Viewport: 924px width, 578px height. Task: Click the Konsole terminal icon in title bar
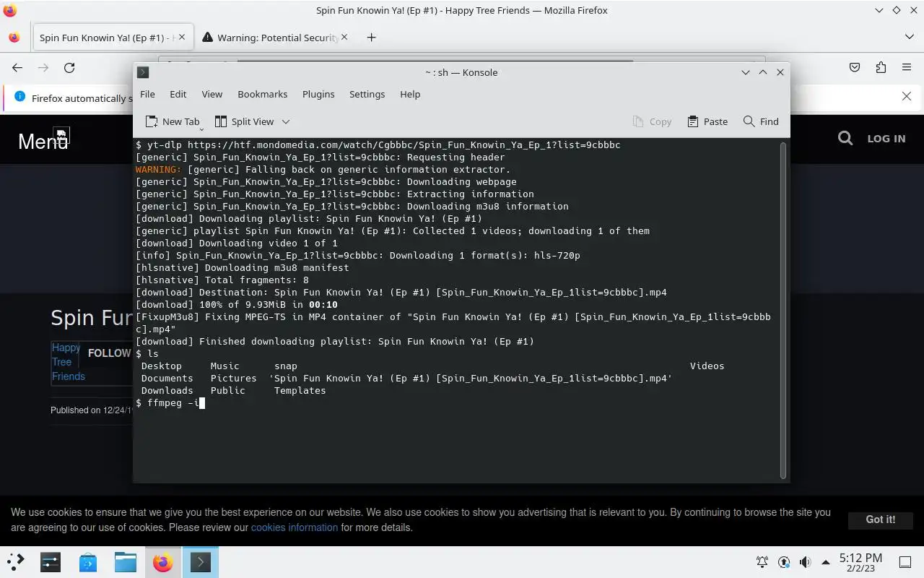tap(143, 72)
